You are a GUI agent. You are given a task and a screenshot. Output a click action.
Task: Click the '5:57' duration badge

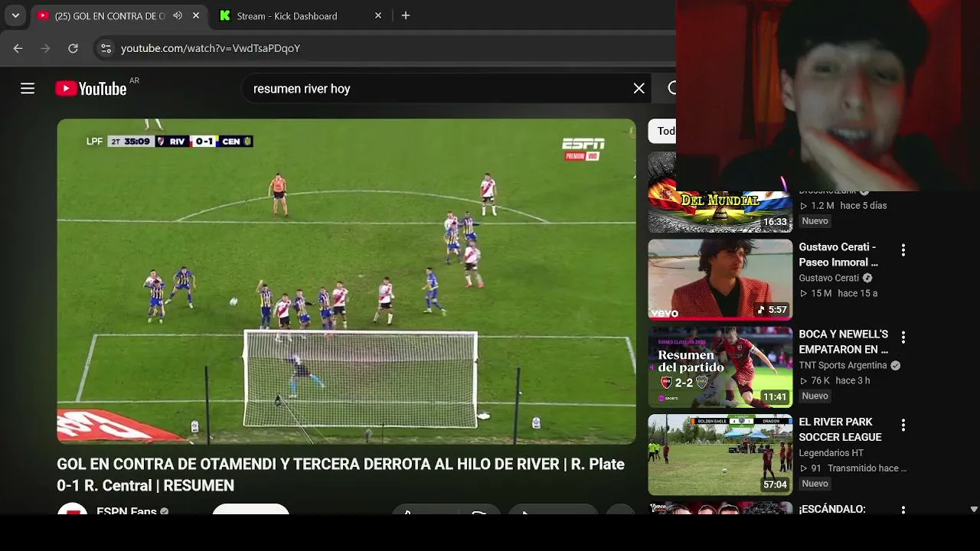(x=772, y=310)
